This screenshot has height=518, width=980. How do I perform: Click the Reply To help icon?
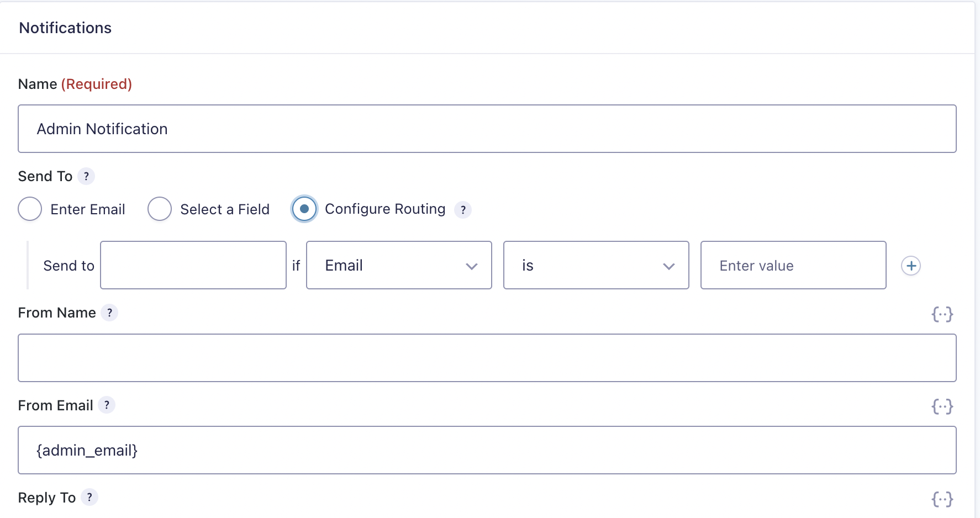(89, 498)
